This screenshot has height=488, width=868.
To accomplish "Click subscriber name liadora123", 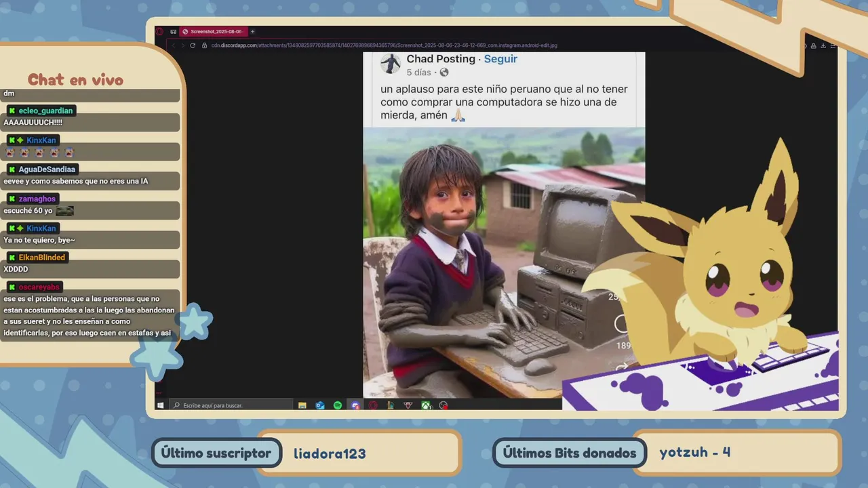I will [330, 453].
